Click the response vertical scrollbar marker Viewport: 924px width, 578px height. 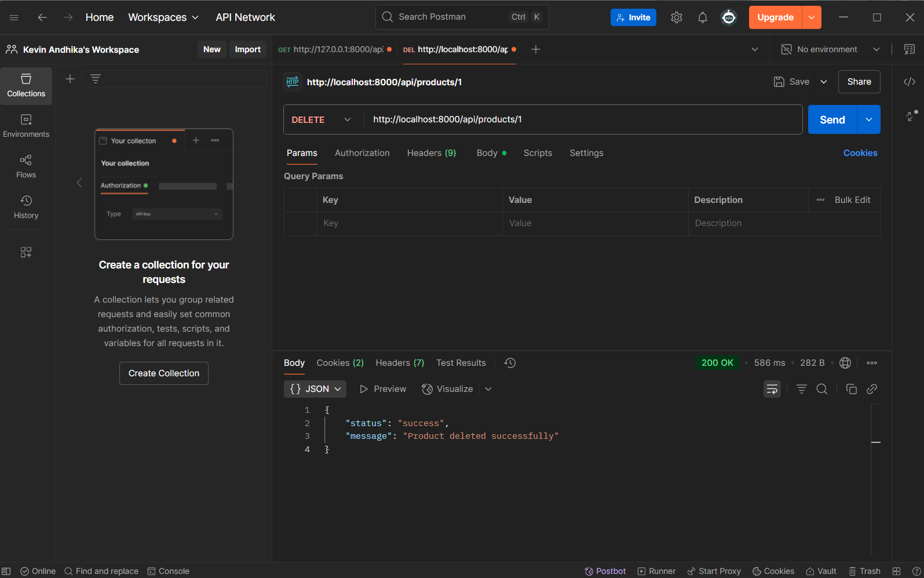875,442
